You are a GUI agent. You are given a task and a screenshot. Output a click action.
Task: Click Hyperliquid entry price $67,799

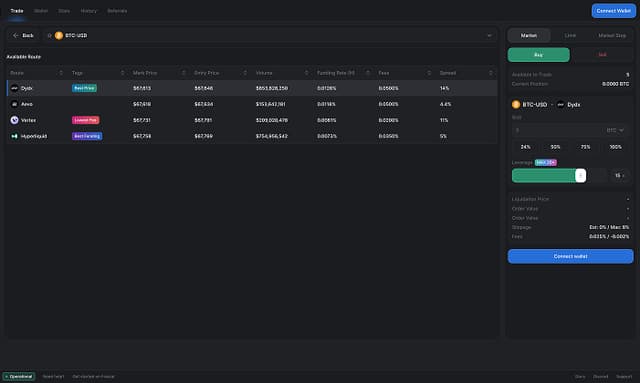coord(203,136)
